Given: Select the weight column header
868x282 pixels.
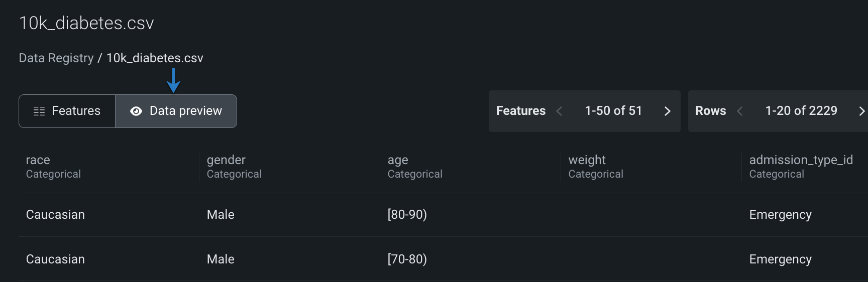Looking at the screenshot, I should tap(587, 160).
